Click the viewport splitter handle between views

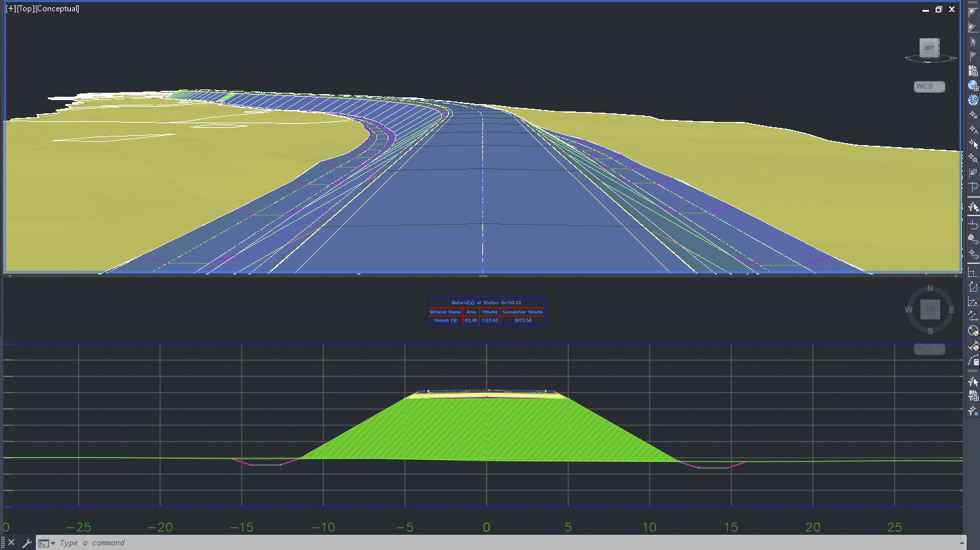point(483,275)
